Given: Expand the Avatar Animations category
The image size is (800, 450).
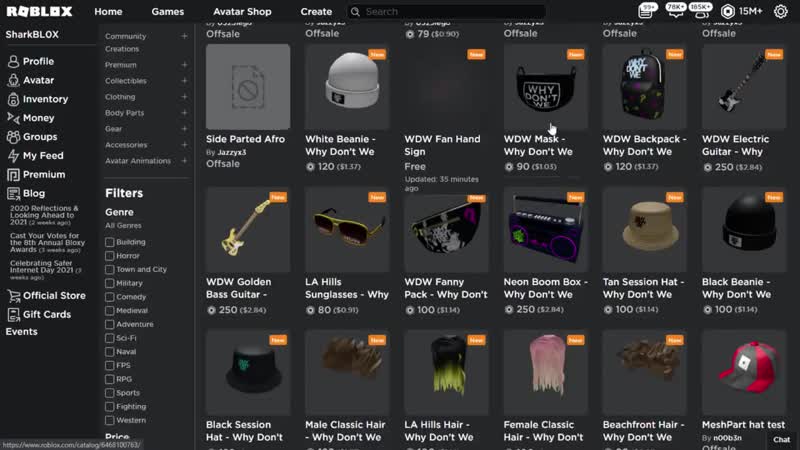Looking at the screenshot, I should [x=184, y=161].
